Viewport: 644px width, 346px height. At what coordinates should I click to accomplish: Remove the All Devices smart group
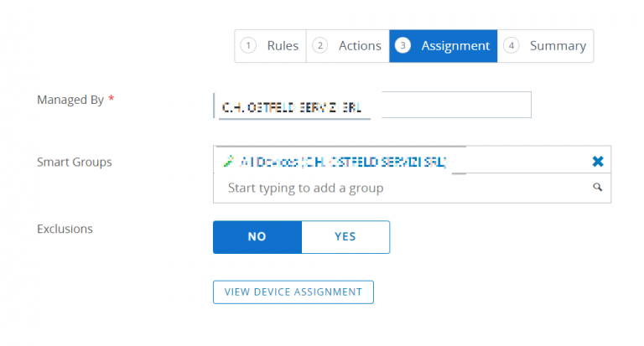(598, 162)
